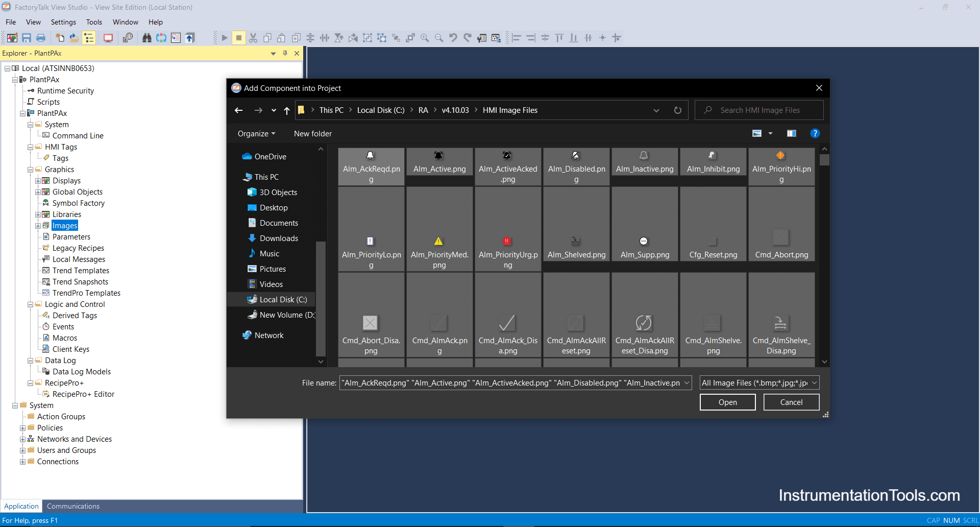
Task: Click the open application folder icon
Action: 74,38
